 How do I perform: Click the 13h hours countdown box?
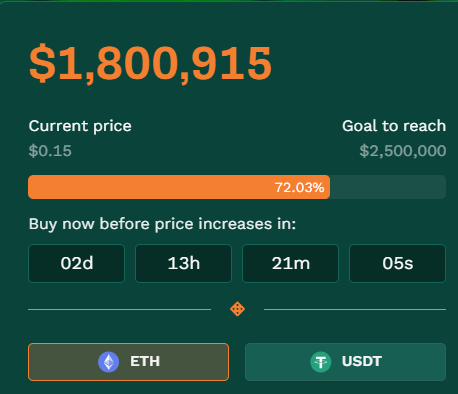[183, 263]
